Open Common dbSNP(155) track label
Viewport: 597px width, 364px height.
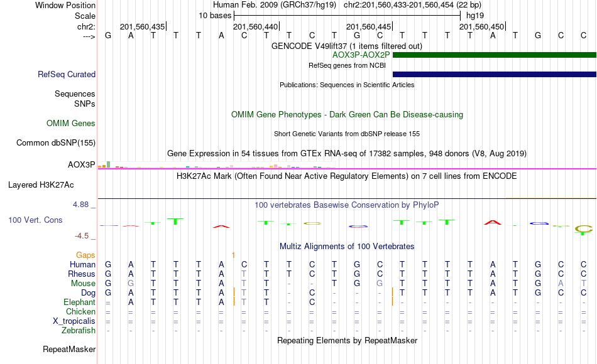tap(56, 142)
